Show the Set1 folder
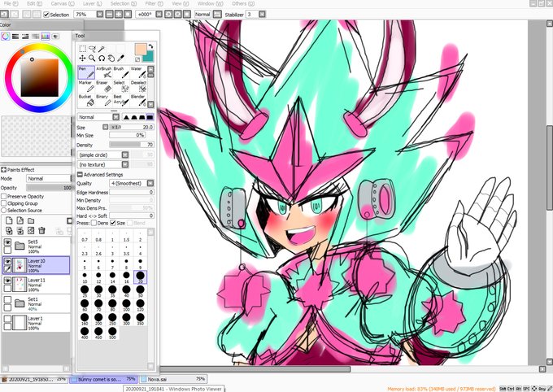Viewport: 553px width, 392px height. pyautogui.click(x=7, y=299)
